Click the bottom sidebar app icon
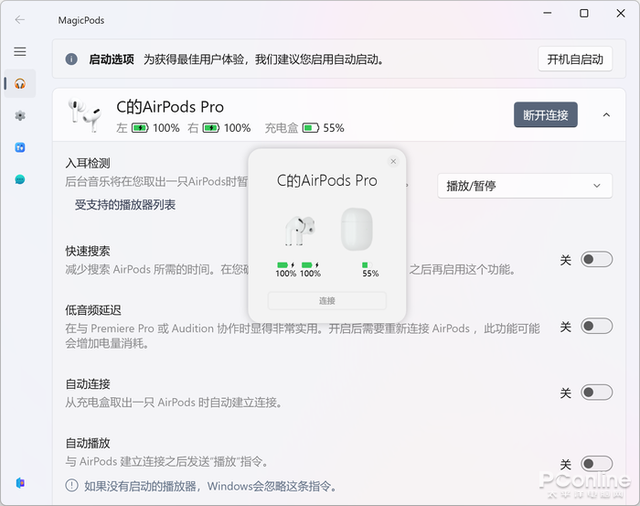Screen dimensions: 640x506 coord(20,483)
